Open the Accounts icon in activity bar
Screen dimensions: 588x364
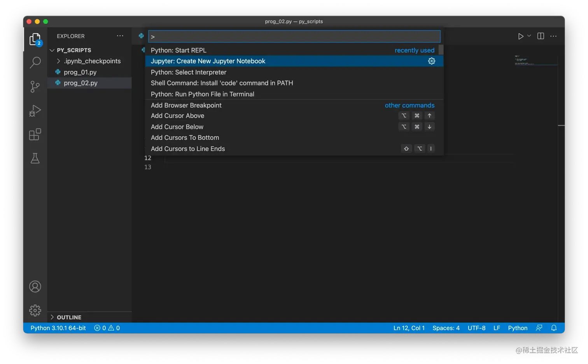(35, 287)
